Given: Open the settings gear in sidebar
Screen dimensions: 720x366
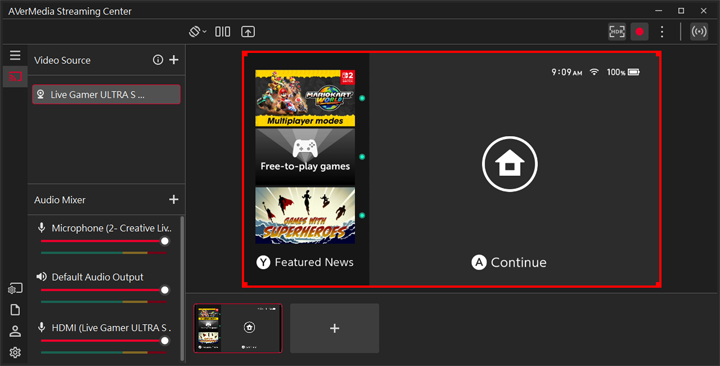Looking at the screenshot, I should pyautogui.click(x=15, y=352).
